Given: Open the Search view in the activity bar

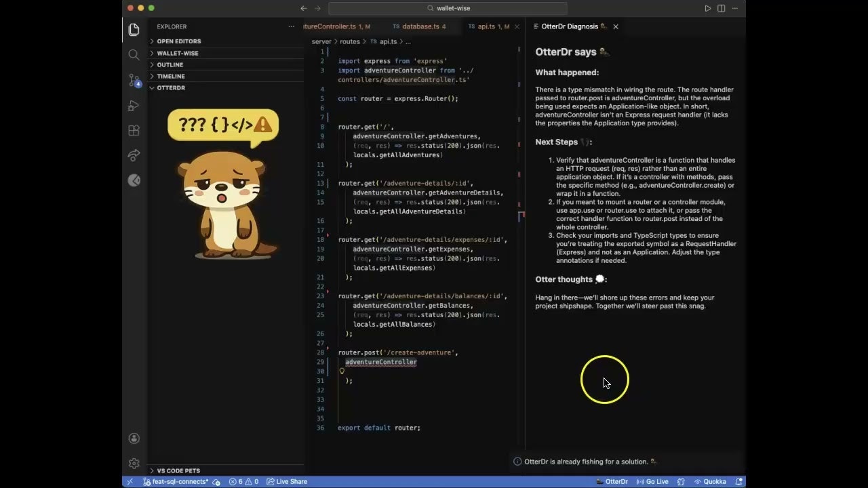Looking at the screenshot, I should 134,55.
